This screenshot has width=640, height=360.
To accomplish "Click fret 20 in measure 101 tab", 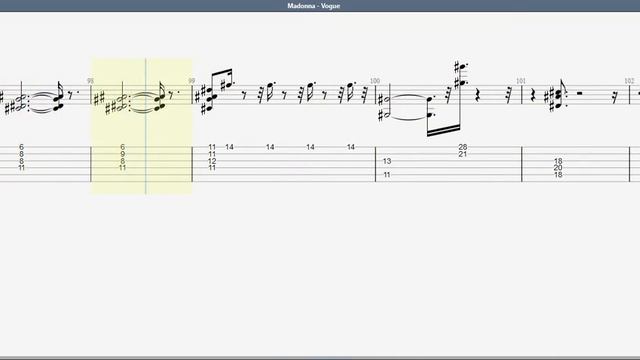I will (558, 168).
